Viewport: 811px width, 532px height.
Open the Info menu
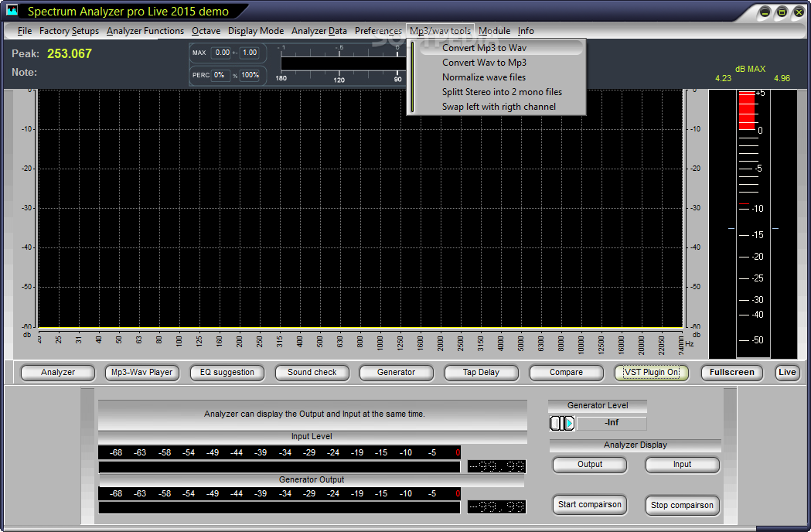(526, 31)
